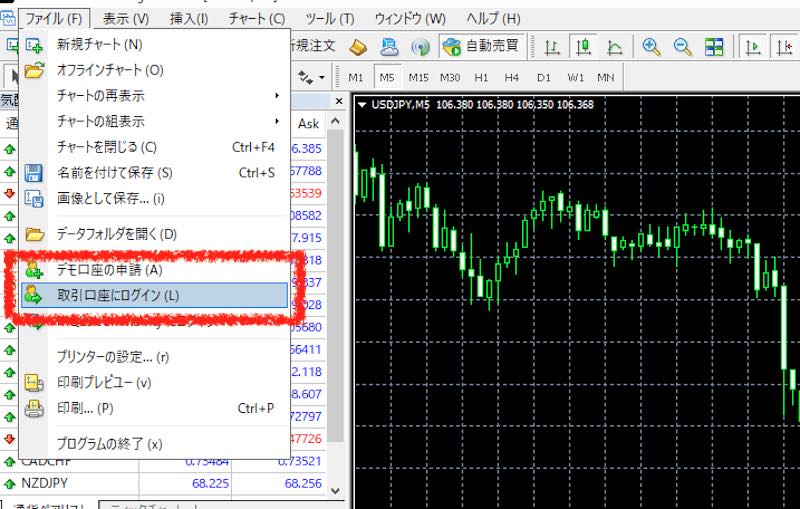Image resolution: width=800 pixels, height=509 pixels.
Task: Switch to bar chart icon
Action: [552, 47]
